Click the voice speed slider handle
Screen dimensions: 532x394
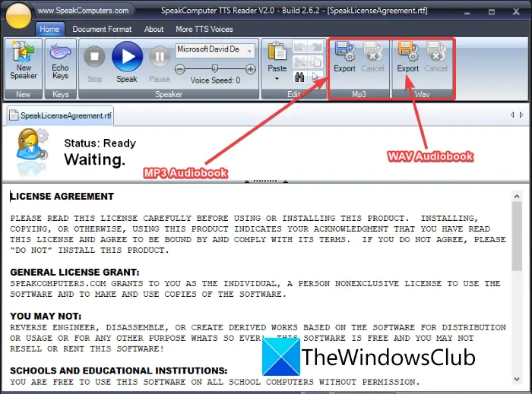click(x=215, y=69)
